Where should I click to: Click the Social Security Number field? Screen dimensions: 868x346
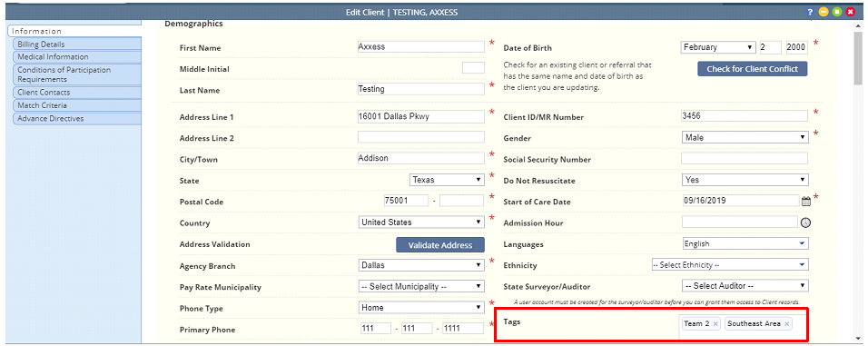[745, 159]
